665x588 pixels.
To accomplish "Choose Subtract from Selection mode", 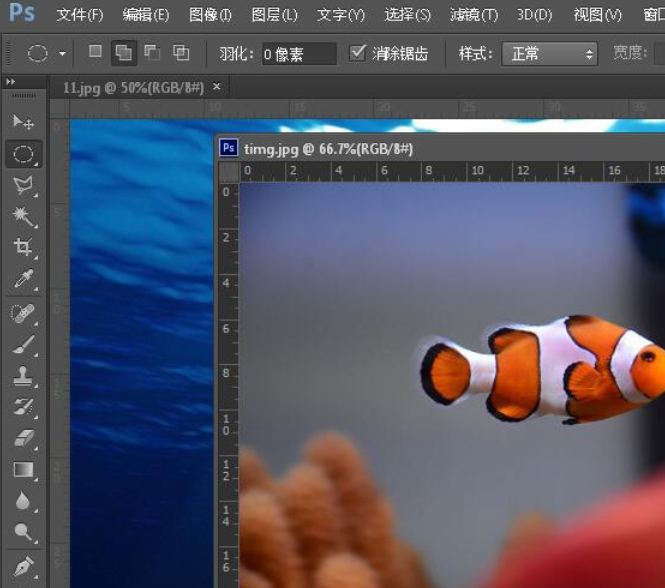I will click(x=152, y=53).
